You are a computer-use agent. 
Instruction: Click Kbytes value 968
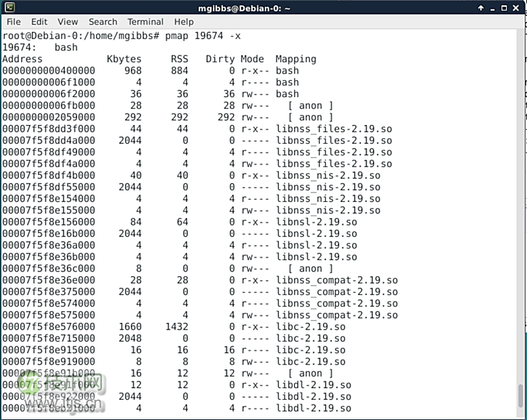pyautogui.click(x=132, y=70)
